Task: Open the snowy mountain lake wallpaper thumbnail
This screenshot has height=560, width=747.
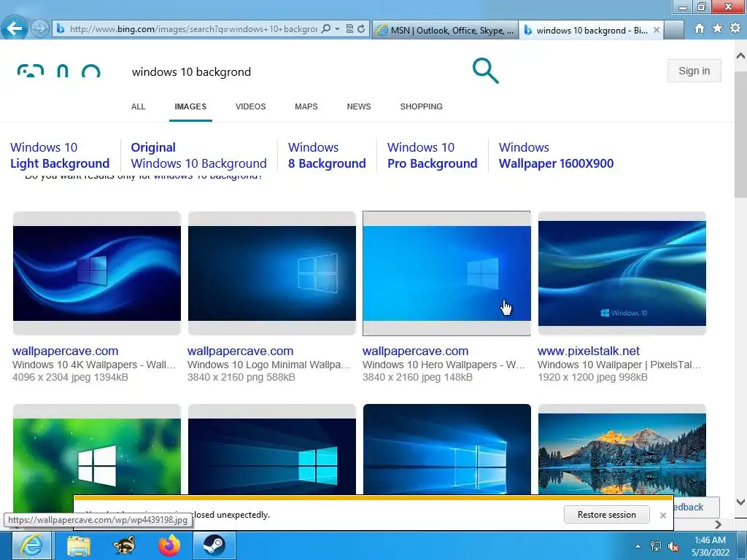Action: pos(622,450)
